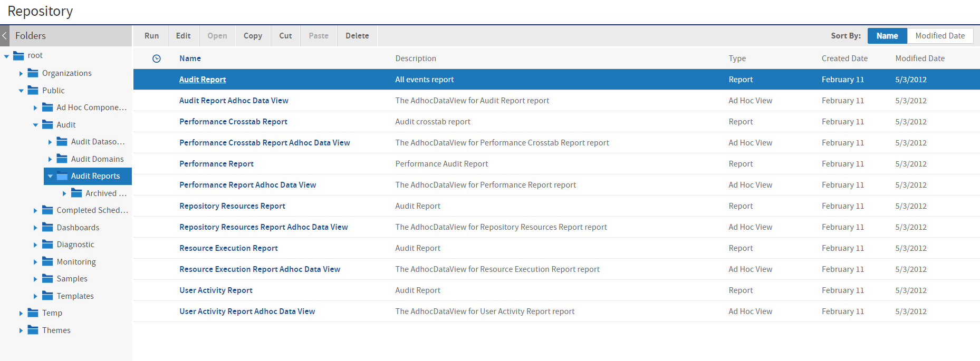Open the User Activity Report link
980x361 pixels.
(216, 290)
